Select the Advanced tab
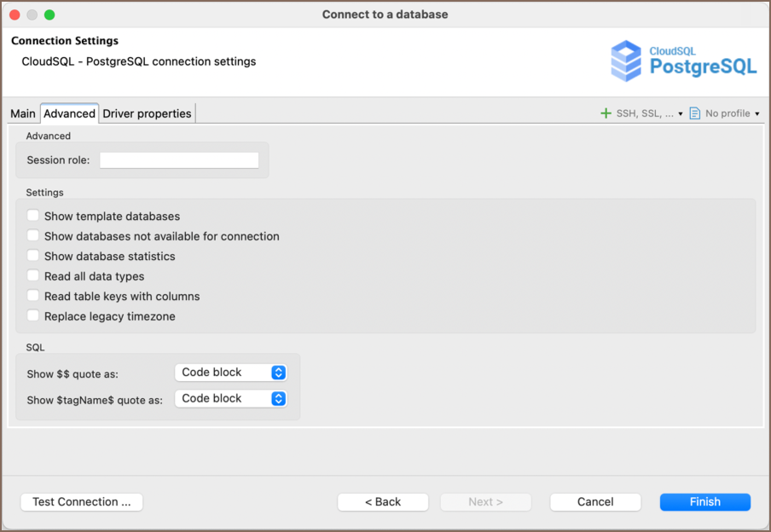This screenshot has width=771, height=532. [x=69, y=113]
